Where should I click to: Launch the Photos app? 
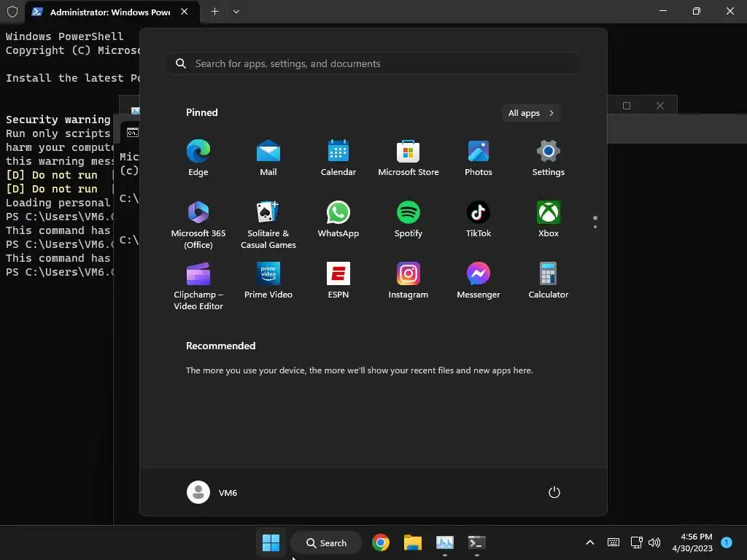pos(479,158)
